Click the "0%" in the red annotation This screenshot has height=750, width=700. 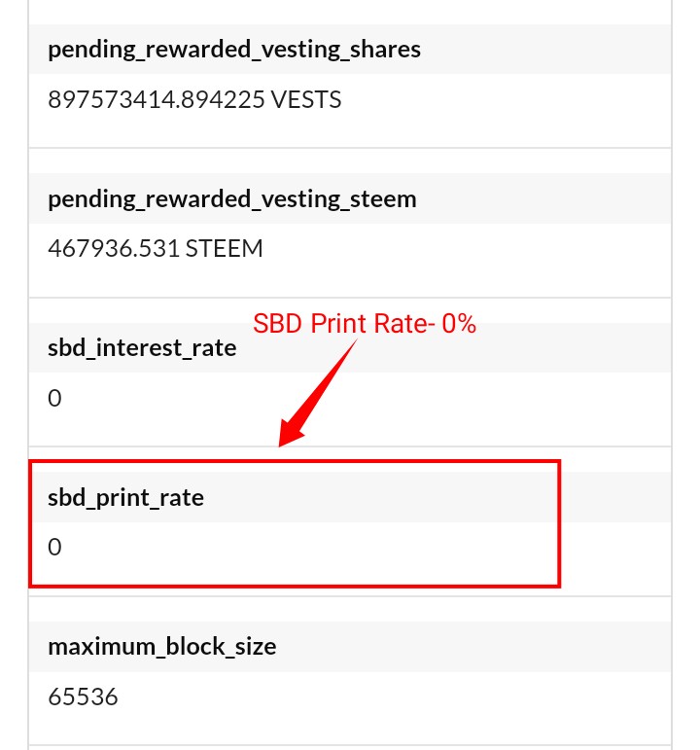(x=458, y=324)
